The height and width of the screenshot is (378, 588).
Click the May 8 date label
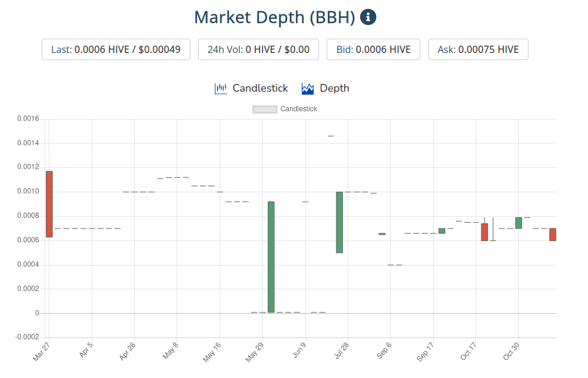[170, 351]
